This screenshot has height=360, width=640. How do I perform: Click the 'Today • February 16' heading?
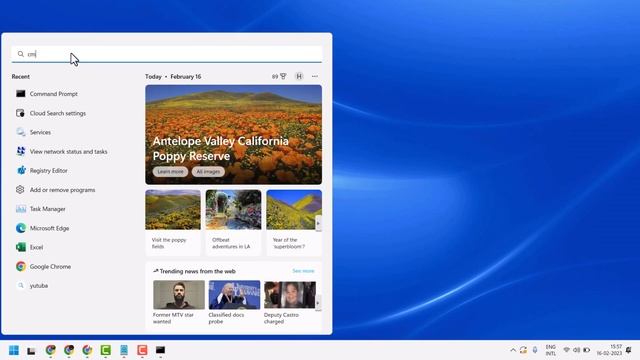pyautogui.click(x=173, y=76)
